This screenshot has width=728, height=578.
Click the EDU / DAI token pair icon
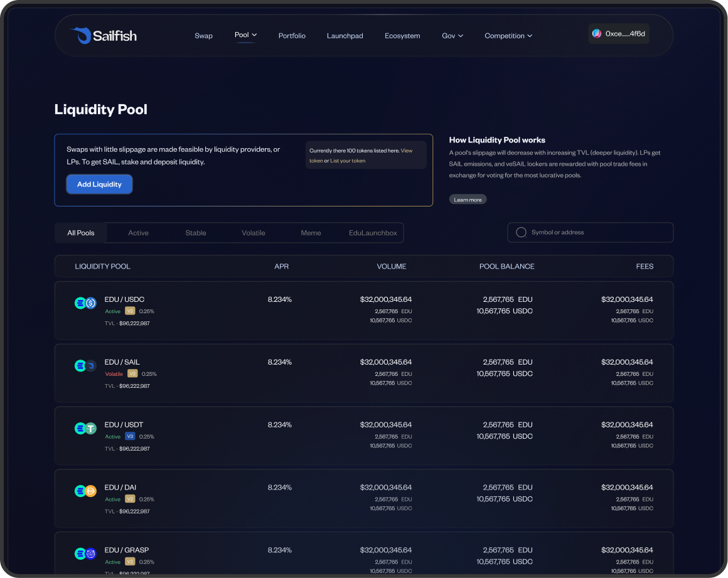pyautogui.click(x=85, y=491)
